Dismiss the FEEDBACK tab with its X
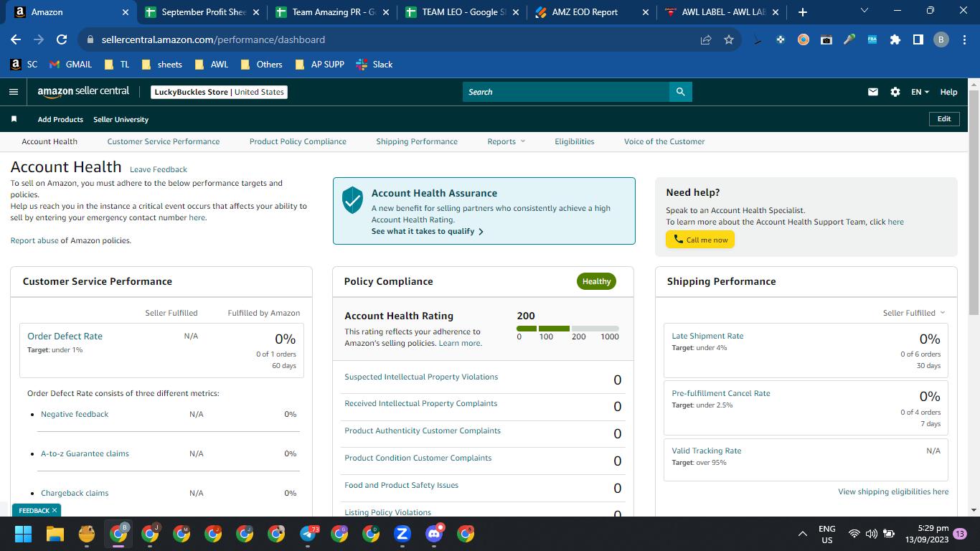 (x=55, y=511)
